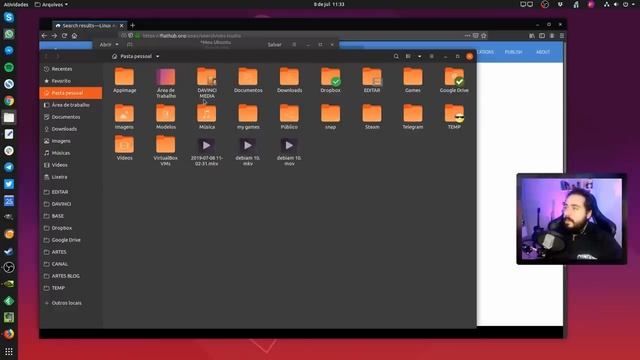Open the Dropbox folder icon
The height and width of the screenshot is (360, 640).
click(x=331, y=77)
